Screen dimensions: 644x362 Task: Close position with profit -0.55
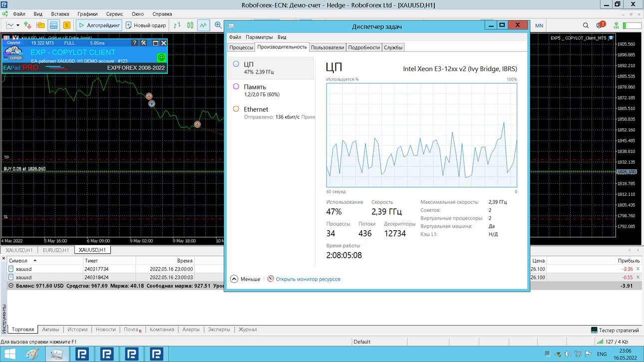point(638,277)
